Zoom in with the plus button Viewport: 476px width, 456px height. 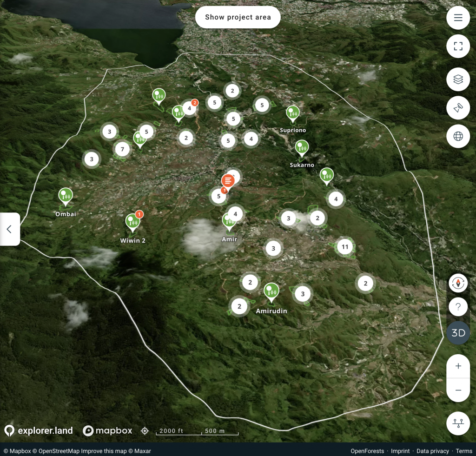click(458, 366)
